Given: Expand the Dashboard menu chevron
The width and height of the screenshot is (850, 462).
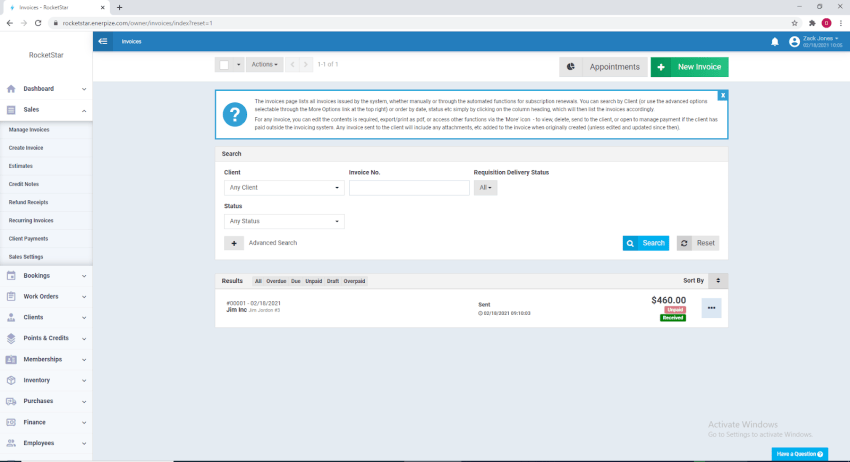Looking at the screenshot, I should pyautogui.click(x=84, y=89).
